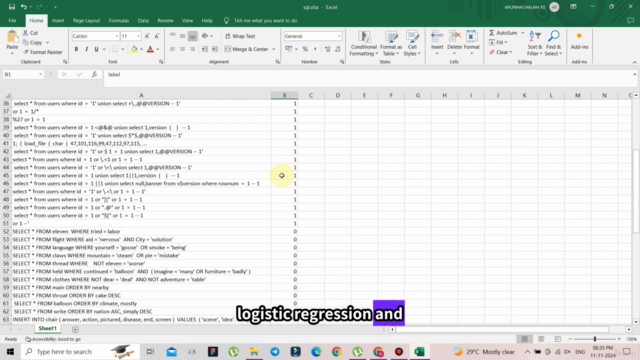The height and width of the screenshot is (360, 640).
Task: Click the Format Painter brush
Action: pos(26,52)
